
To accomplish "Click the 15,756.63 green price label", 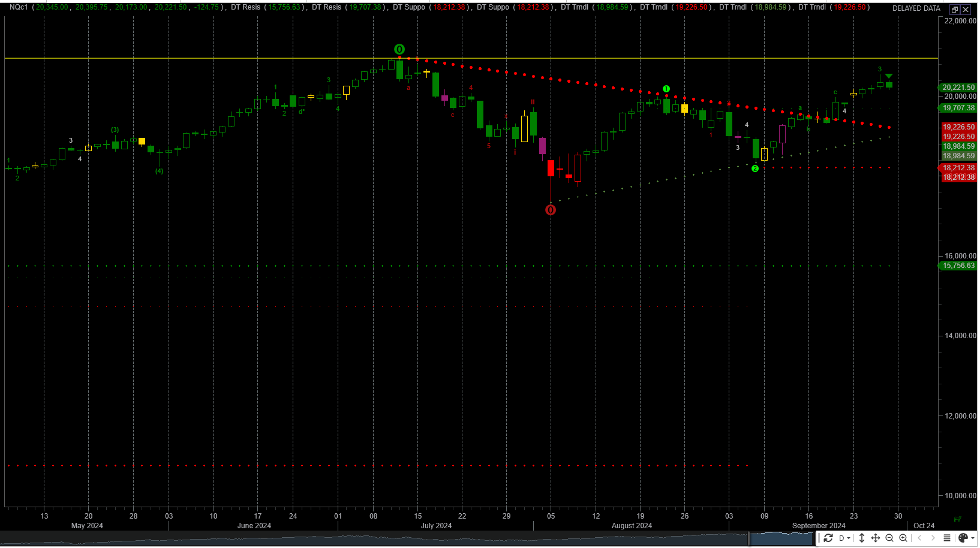I will tap(958, 266).
